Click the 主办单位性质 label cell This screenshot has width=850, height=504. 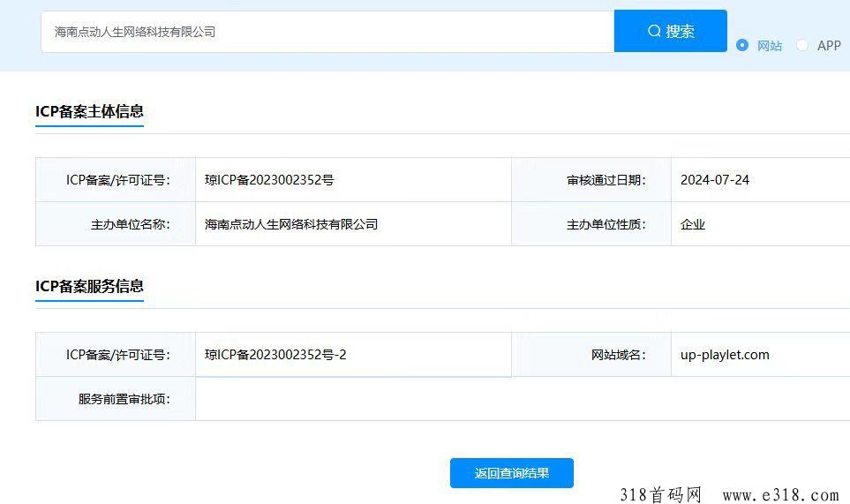pos(591,224)
